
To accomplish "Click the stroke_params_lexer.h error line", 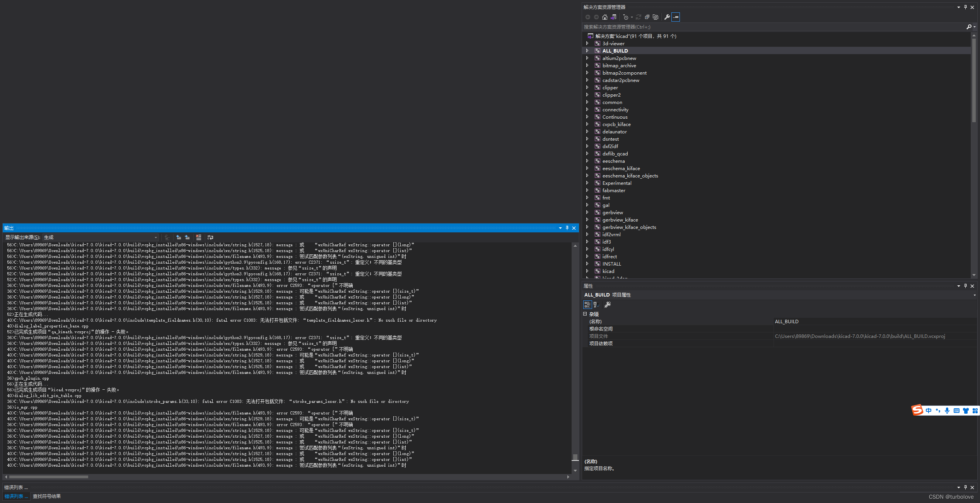I will [x=208, y=401].
